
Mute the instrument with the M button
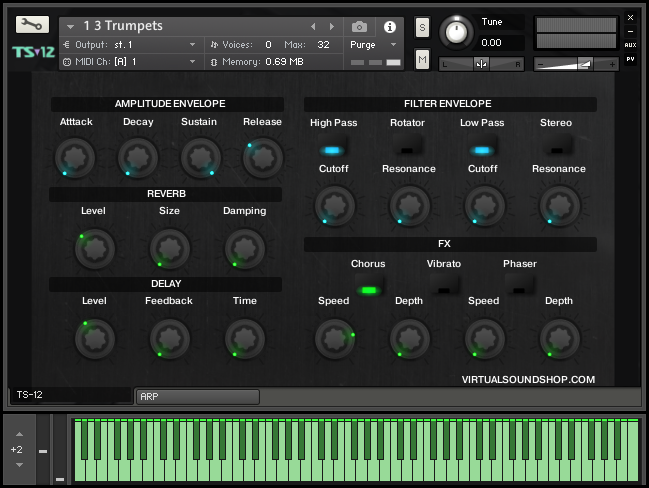pos(422,61)
